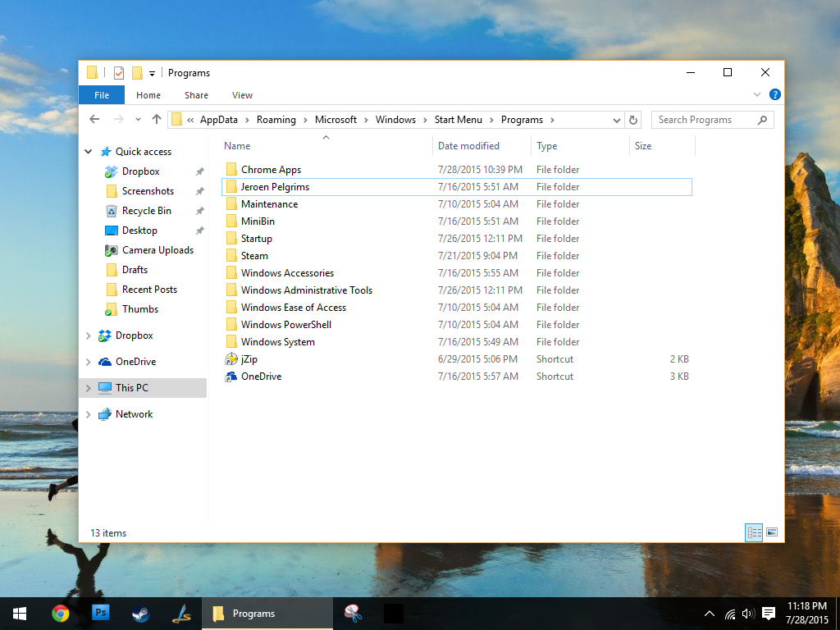Go back with the Back arrow
This screenshot has width=840, height=630.
click(95, 120)
